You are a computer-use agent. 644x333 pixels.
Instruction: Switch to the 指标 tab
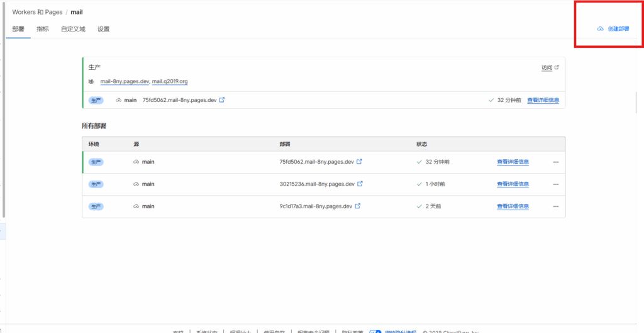[x=42, y=29]
